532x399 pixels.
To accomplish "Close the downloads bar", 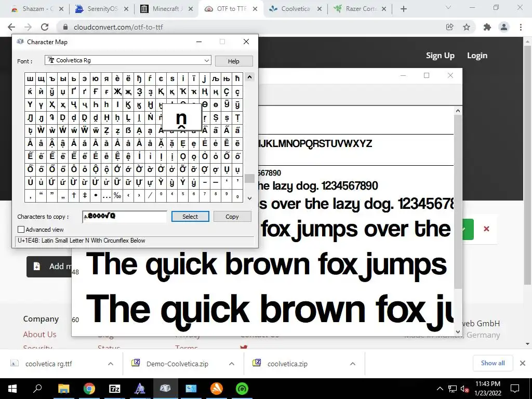I will (523, 363).
